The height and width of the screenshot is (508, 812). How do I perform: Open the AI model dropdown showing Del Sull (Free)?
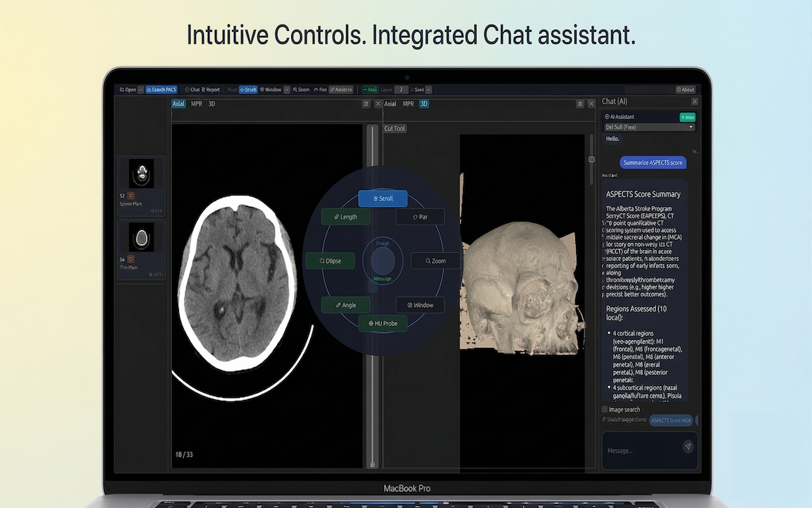pyautogui.click(x=648, y=126)
